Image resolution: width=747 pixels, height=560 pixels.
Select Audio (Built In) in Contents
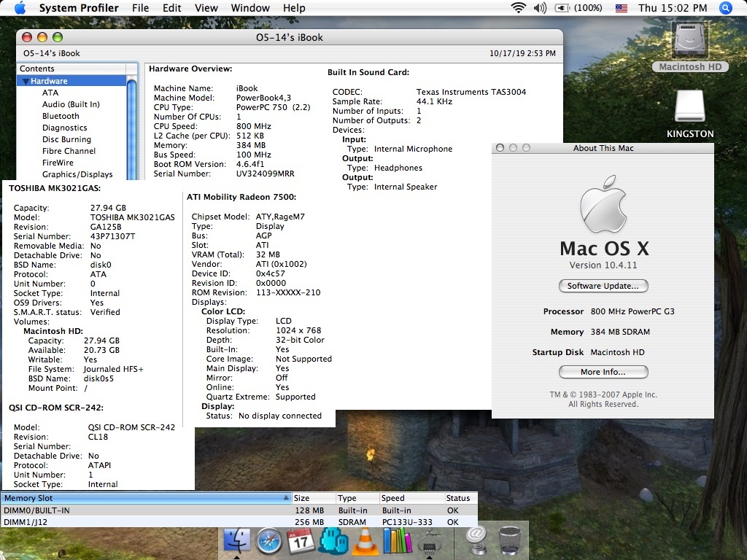(x=71, y=104)
